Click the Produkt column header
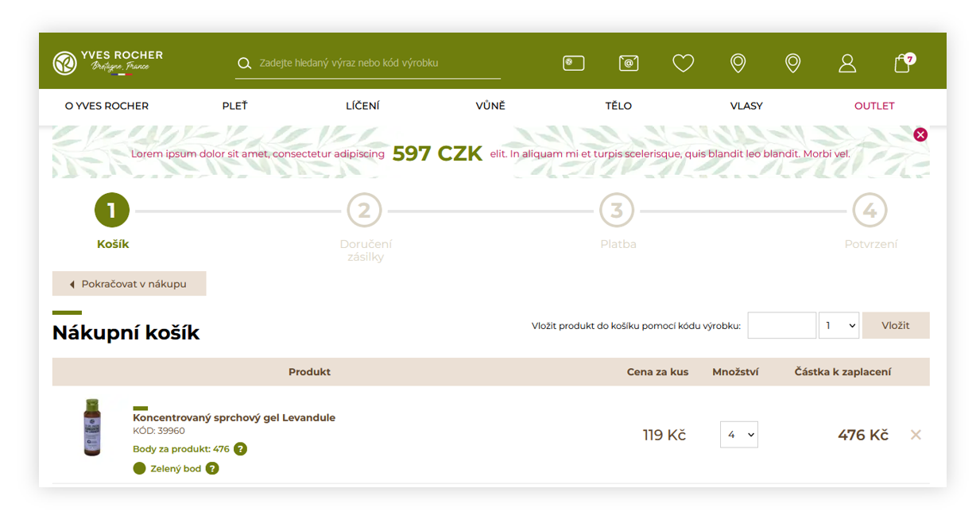The width and height of the screenshot is (980, 527). [309, 372]
